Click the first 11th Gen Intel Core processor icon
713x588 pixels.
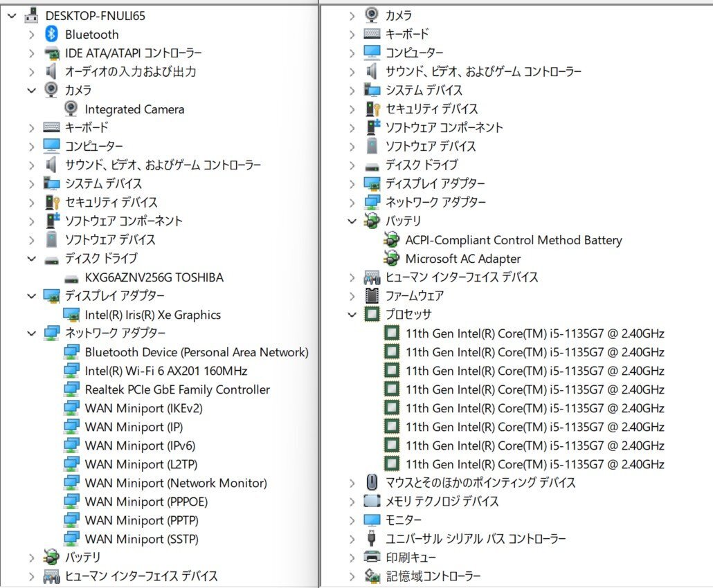(391, 333)
